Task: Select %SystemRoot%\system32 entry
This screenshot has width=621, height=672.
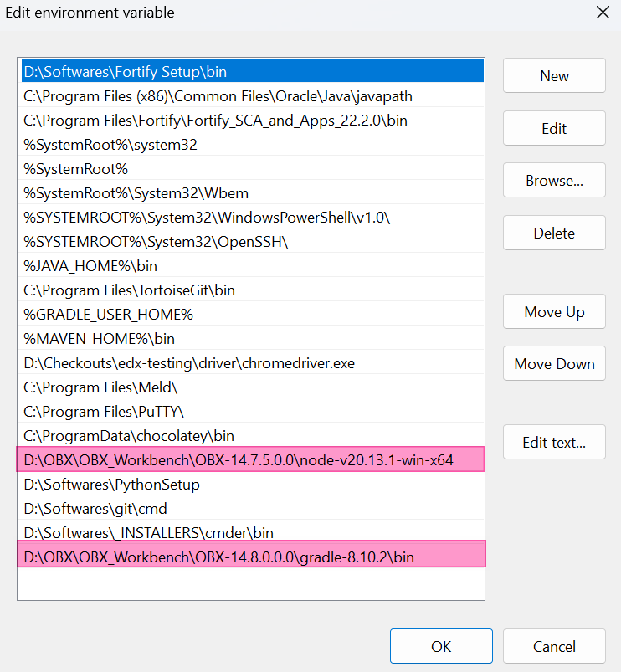Action: (253, 145)
